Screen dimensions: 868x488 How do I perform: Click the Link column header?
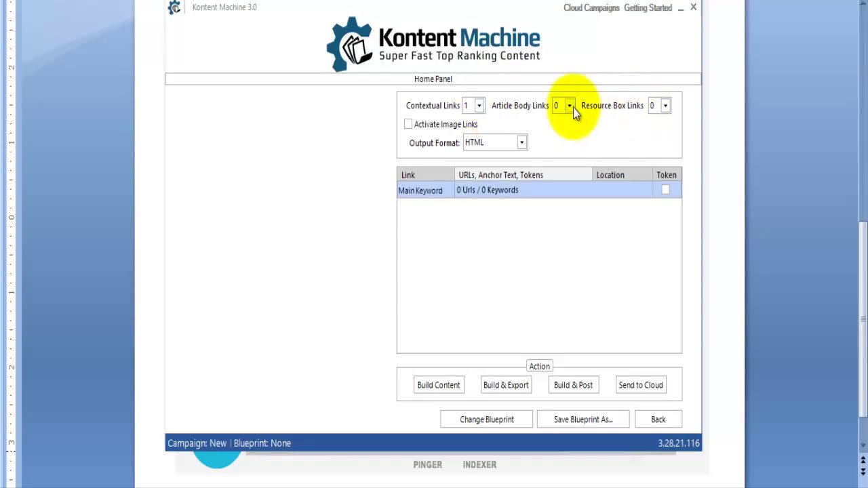426,175
